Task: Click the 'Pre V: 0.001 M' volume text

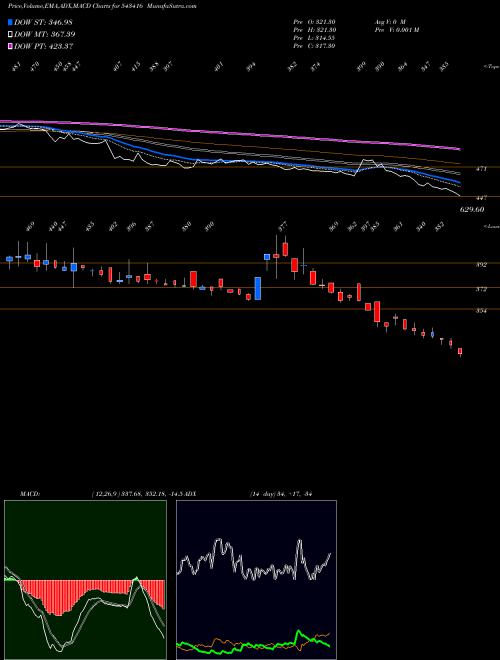Action: [396, 30]
